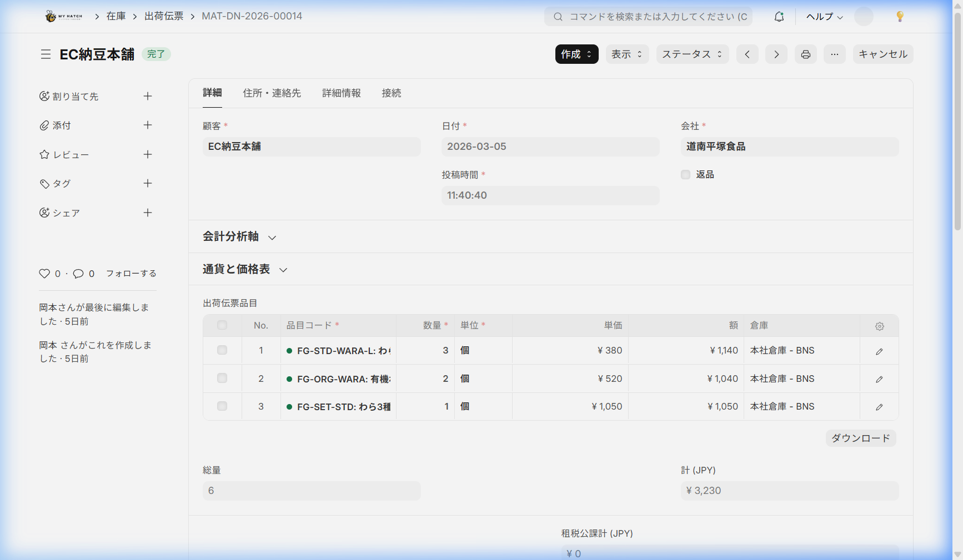Go to next document with right arrow
Image resolution: width=963 pixels, height=560 pixels.
tap(776, 54)
